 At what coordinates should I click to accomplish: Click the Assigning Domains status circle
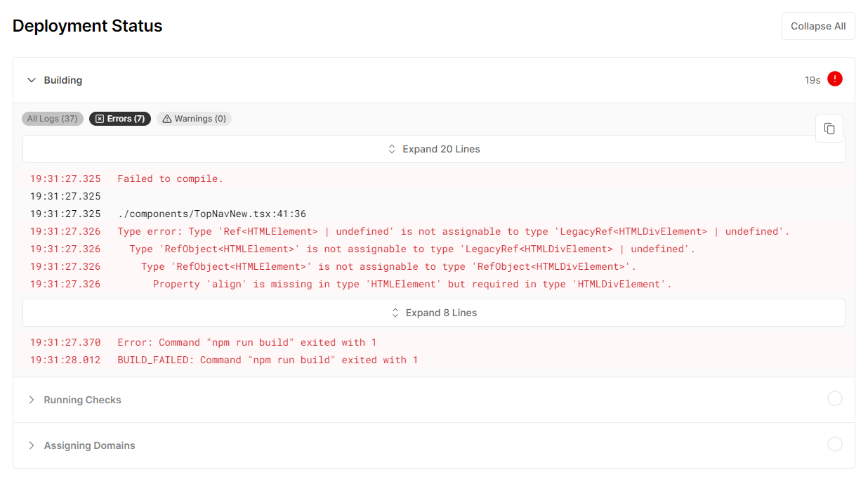coord(834,444)
